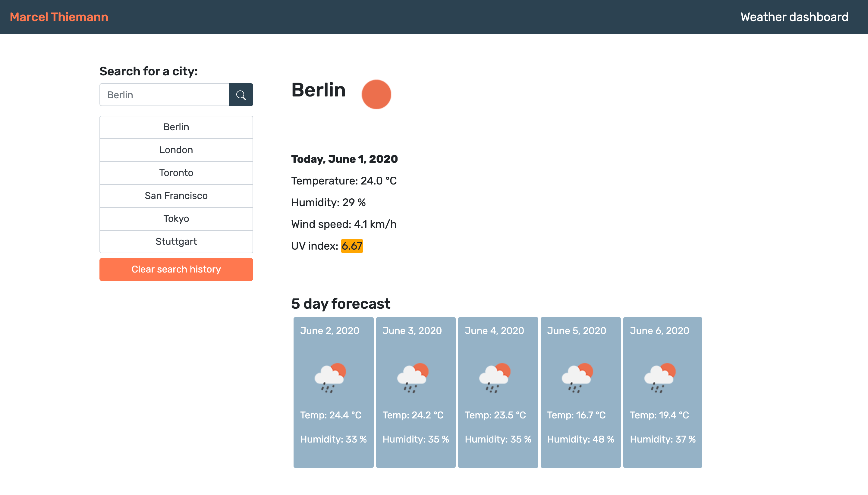
Task: Click the June 4, 2020 card date
Action: [494, 331]
